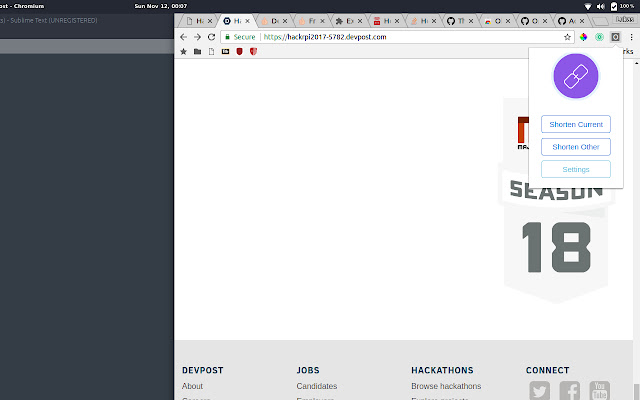Open the colorful wheel extension icon
Screen dimensions: 640x400
pos(583,37)
